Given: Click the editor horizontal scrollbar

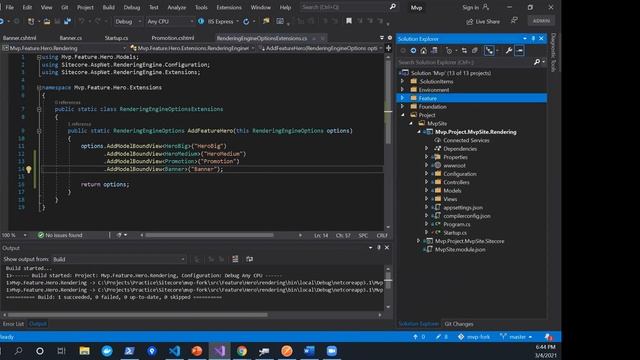Looking at the screenshot, I should [x=209, y=235].
